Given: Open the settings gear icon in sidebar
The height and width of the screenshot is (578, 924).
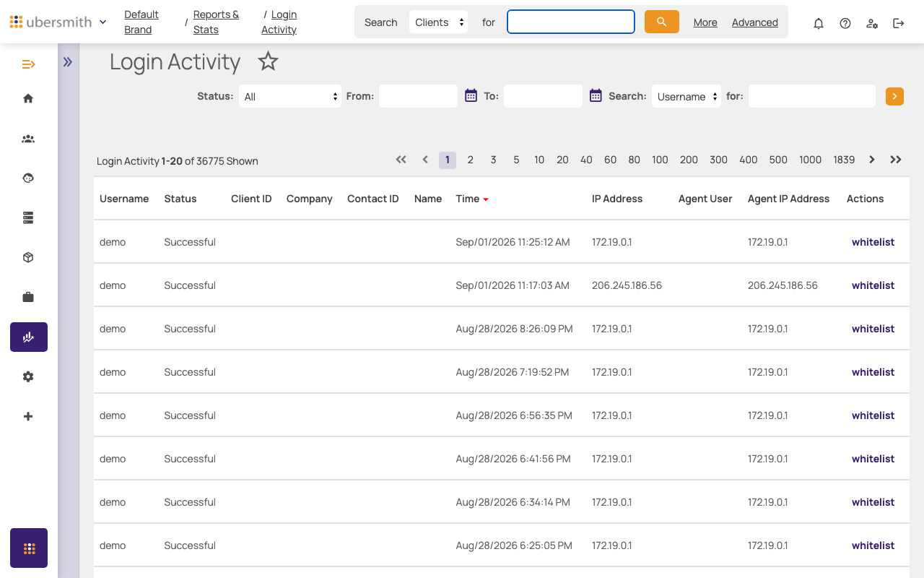Looking at the screenshot, I should point(28,376).
